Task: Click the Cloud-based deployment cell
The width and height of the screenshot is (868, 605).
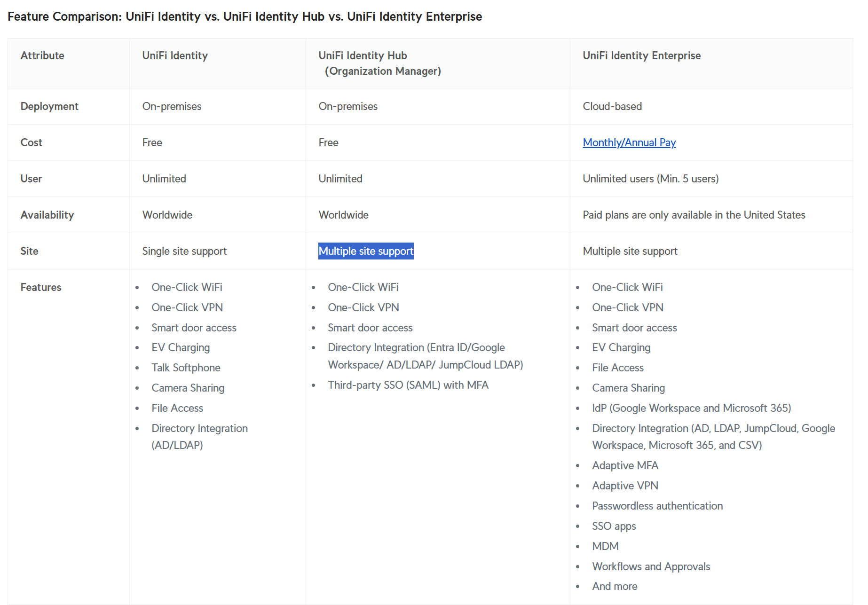Action: [x=612, y=106]
